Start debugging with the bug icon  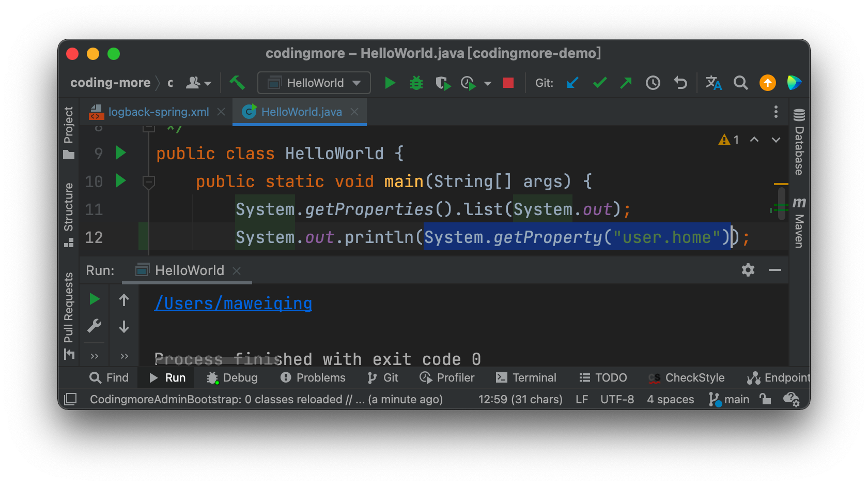(x=416, y=83)
